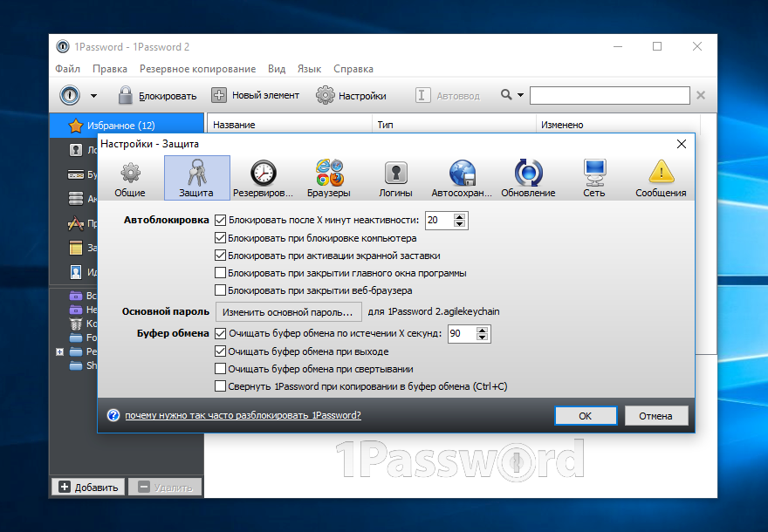Open the blue folder starting with 'Sh'

(75, 365)
